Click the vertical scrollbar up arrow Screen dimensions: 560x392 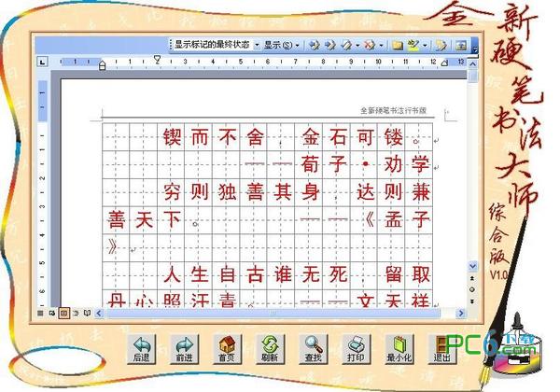472,64
